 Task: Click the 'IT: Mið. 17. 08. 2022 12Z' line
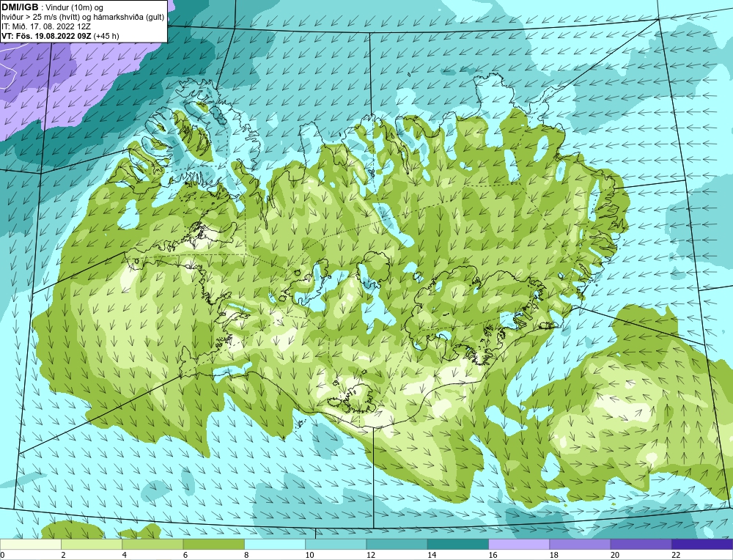pos(45,26)
